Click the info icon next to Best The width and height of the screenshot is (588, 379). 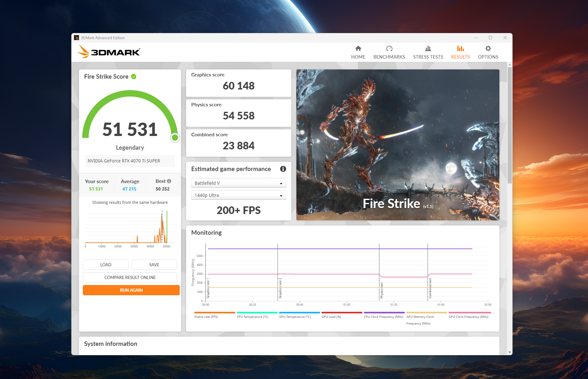coord(169,181)
